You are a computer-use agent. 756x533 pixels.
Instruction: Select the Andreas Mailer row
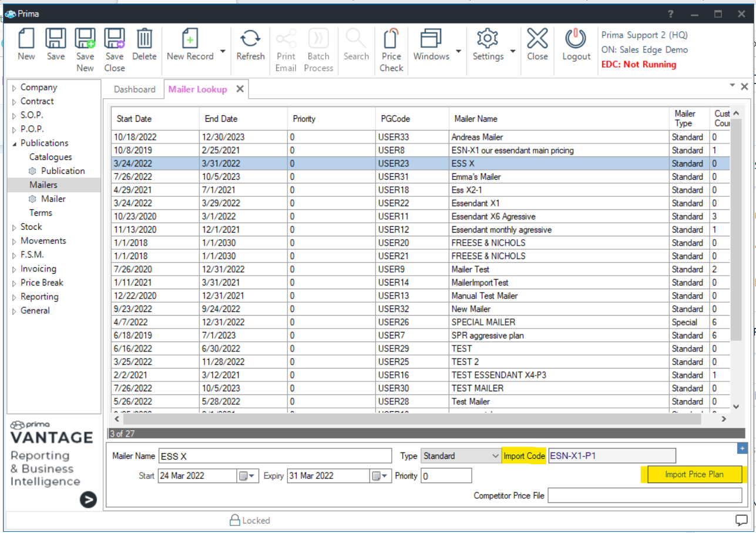(x=421, y=137)
